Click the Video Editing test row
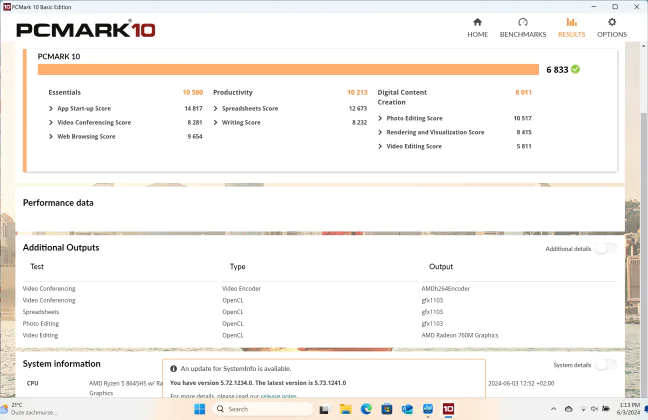This screenshot has width=648, height=420. pos(40,335)
